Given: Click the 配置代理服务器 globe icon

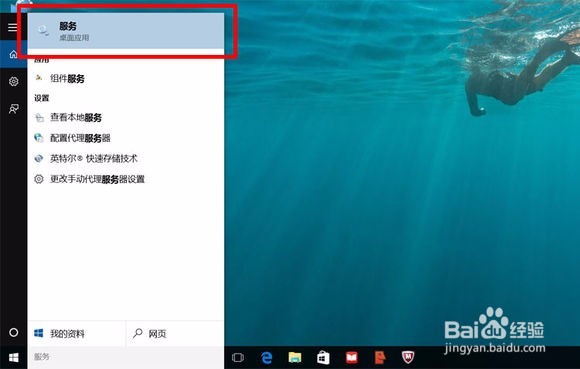Looking at the screenshot, I should (x=39, y=138).
